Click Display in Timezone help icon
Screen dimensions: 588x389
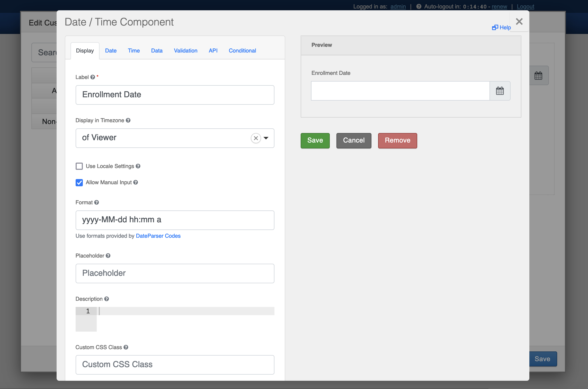tap(128, 120)
